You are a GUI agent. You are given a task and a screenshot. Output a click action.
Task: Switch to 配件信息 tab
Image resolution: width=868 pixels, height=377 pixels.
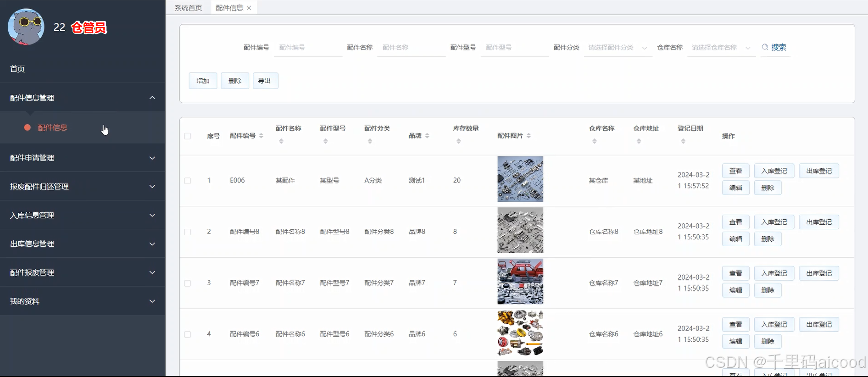tap(229, 8)
